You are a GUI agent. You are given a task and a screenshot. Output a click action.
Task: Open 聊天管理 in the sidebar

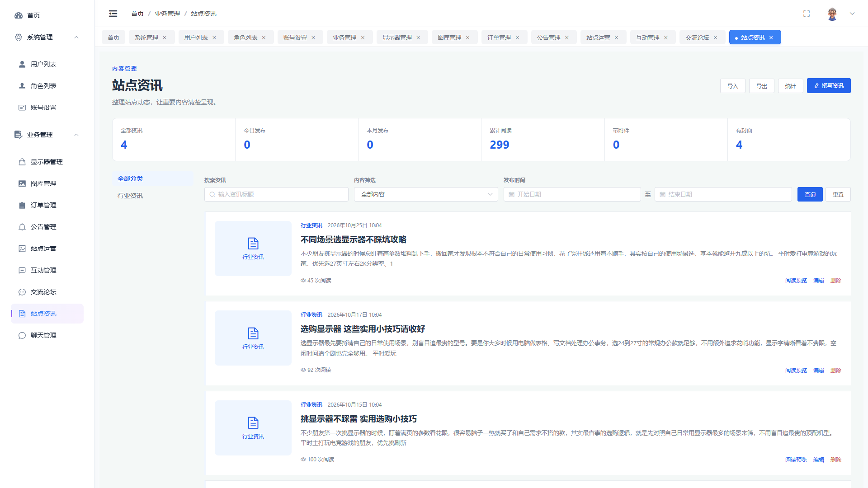coord(47,335)
